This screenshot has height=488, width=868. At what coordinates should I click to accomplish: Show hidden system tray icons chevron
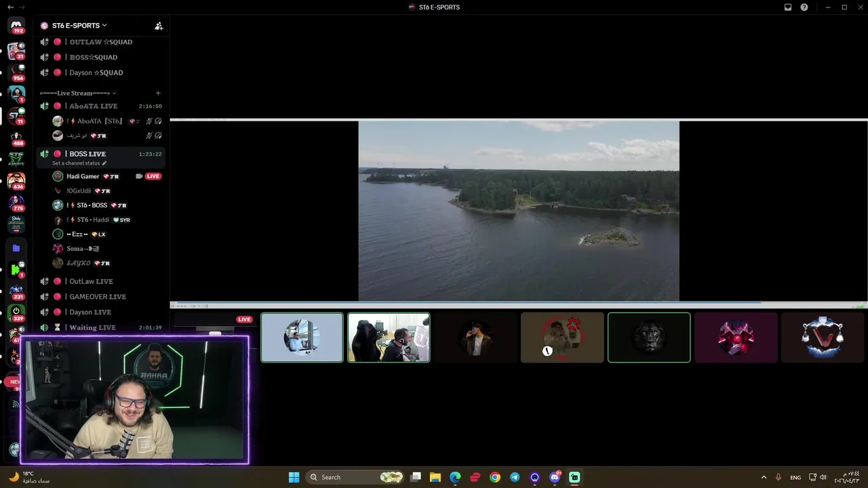(764, 477)
